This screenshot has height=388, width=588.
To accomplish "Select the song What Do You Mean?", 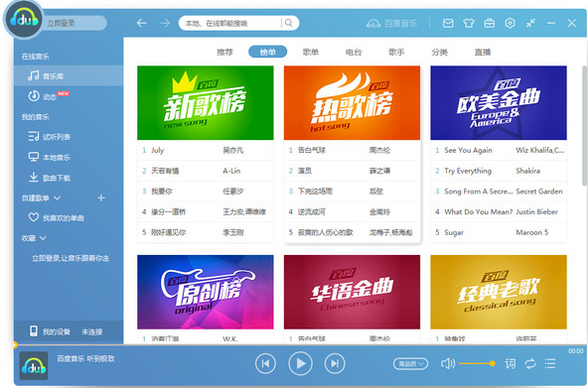I will pyautogui.click(x=479, y=211).
